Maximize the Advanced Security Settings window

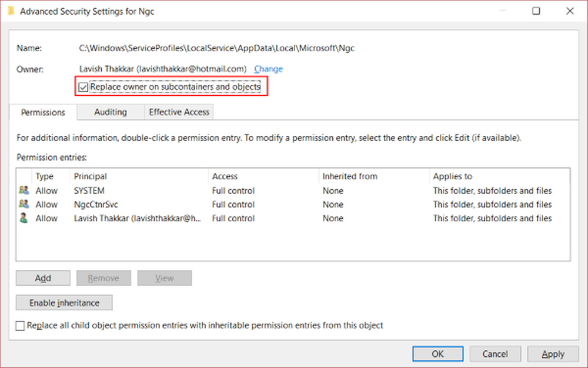click(536, 11)
